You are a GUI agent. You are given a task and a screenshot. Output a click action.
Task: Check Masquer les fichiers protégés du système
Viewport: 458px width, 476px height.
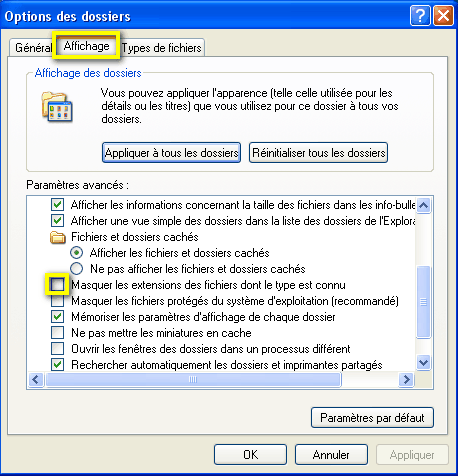point(57,301)
